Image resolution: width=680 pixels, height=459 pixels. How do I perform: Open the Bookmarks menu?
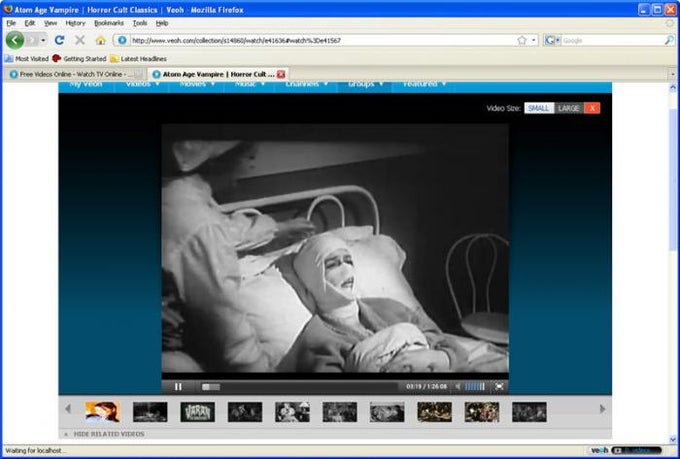[x=109, y=23]
